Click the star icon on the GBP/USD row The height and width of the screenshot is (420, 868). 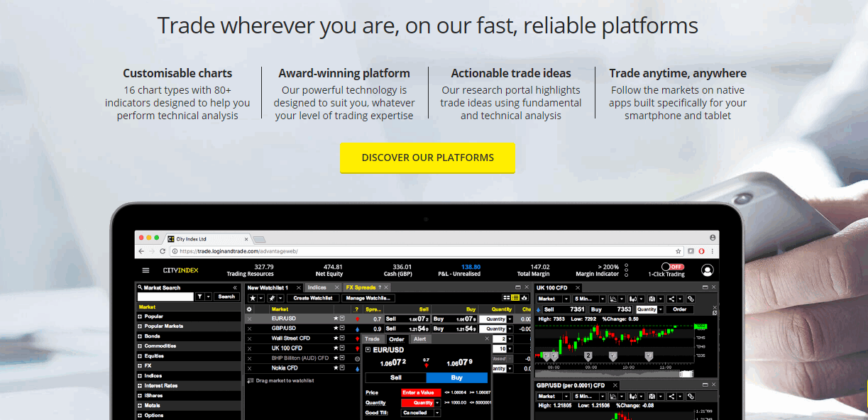coord(336,328)
